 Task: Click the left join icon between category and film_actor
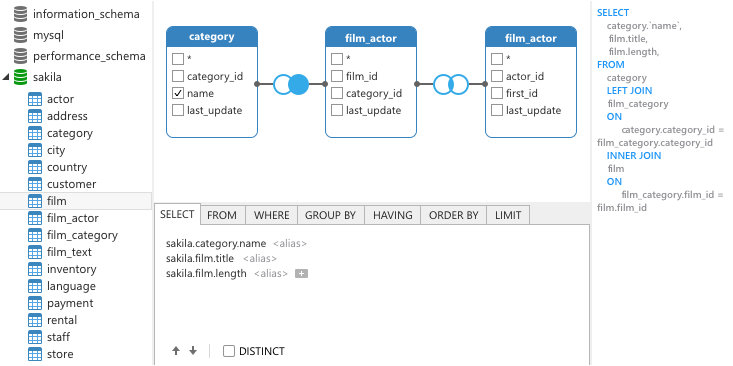[x=291, y=85]
